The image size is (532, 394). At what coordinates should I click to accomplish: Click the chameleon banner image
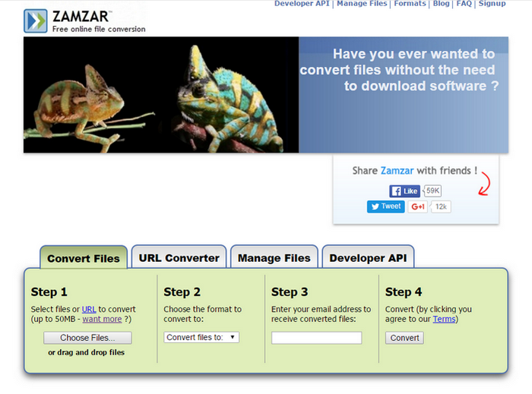tap(161, 95)
